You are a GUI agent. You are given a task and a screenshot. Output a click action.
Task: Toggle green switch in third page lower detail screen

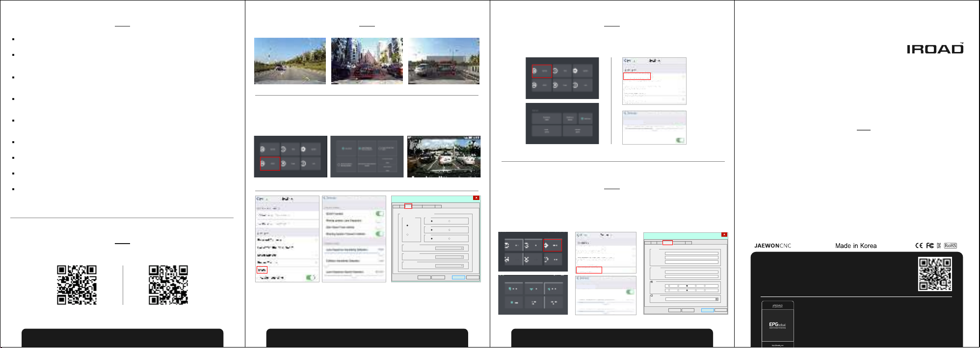tap(630, 292)
